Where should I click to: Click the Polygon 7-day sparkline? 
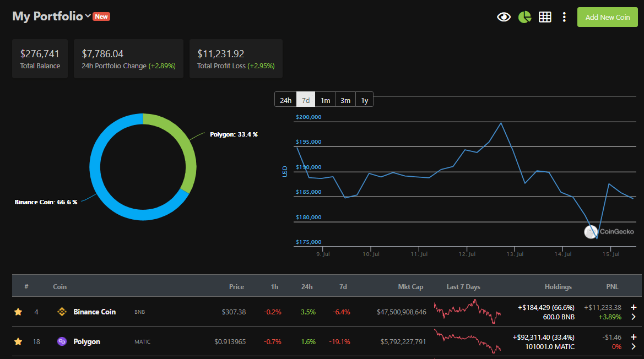click(x=467, y=341)
